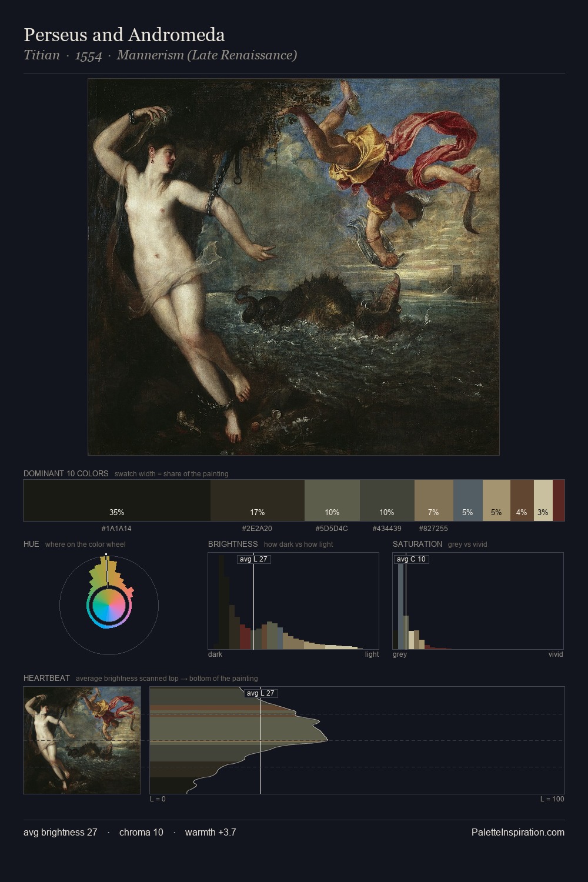Click the L = 100 axis label

tap(552, 799)
